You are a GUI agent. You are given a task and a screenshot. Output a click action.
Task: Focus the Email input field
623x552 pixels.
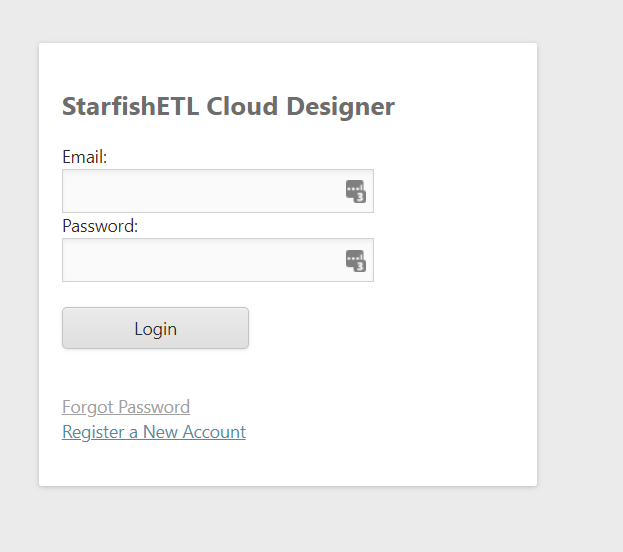(200, 191)
